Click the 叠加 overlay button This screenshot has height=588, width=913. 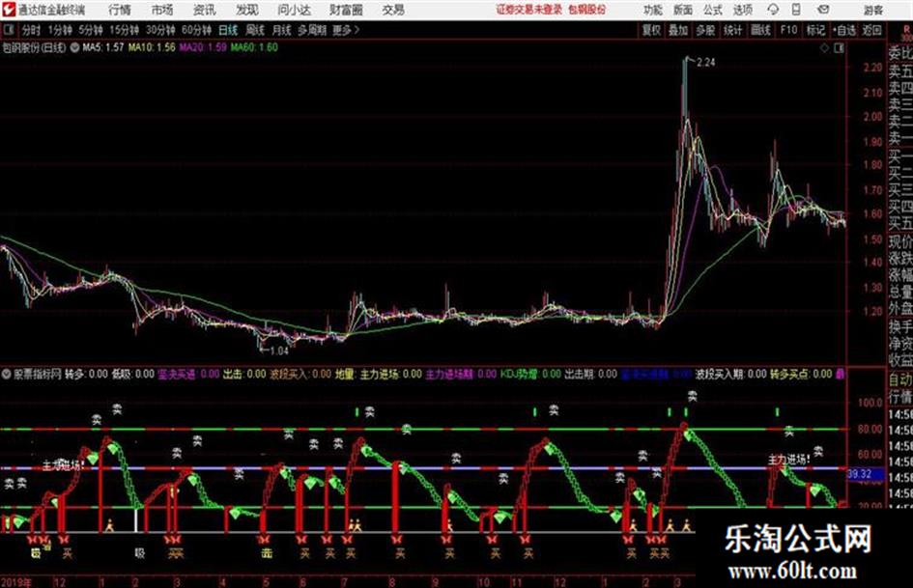(x=678, y=30)
